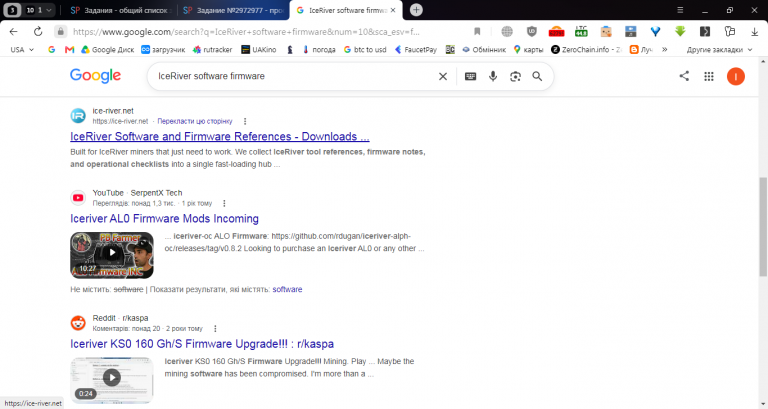Image resolution: width=768 pixels, height=409 pixels.
Task: Open the globe extension icon
Action: pyautogui.click(x=507, y=32)
